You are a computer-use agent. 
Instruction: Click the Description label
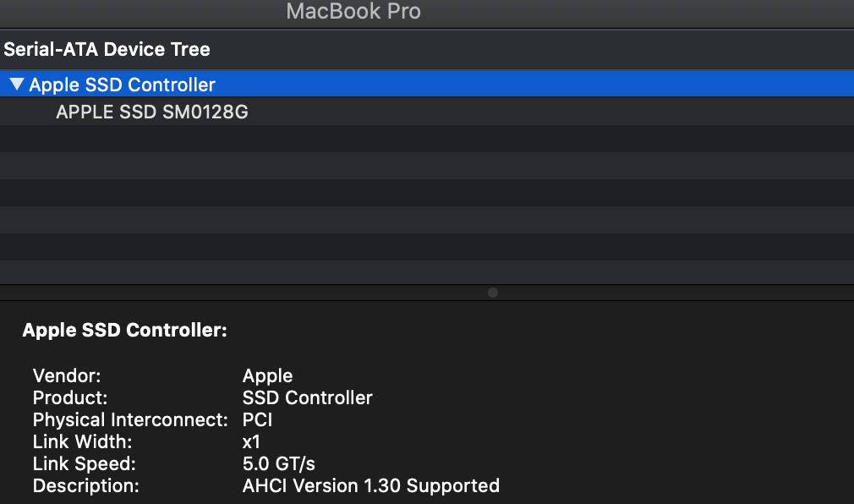(x=86, y=486)
